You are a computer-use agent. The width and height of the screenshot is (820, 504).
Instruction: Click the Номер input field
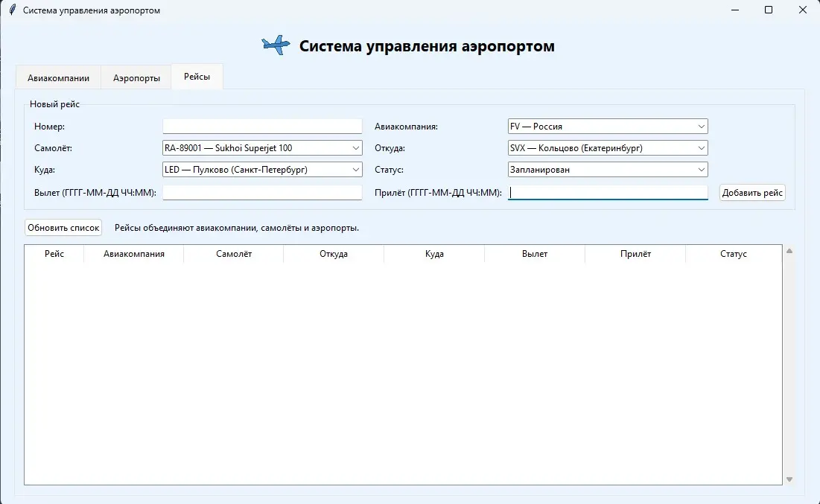pyautogui.click(x=262, y=127)
